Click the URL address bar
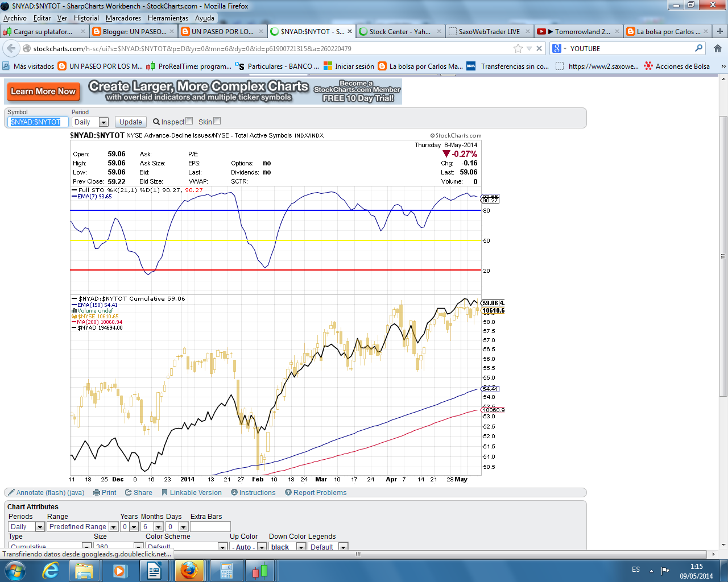 (273, 48)
